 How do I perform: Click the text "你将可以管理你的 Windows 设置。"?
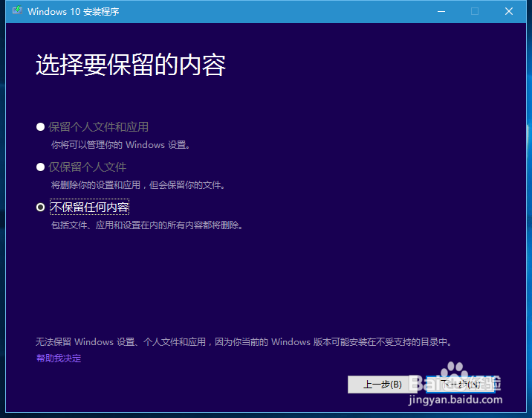pyautogui.click(x=121, y=145)
